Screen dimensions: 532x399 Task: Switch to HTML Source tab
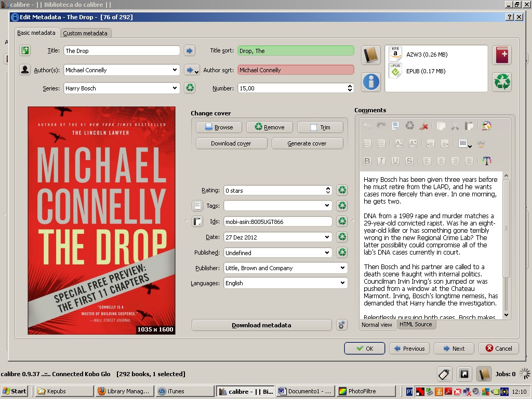click(x=416, y=324)
